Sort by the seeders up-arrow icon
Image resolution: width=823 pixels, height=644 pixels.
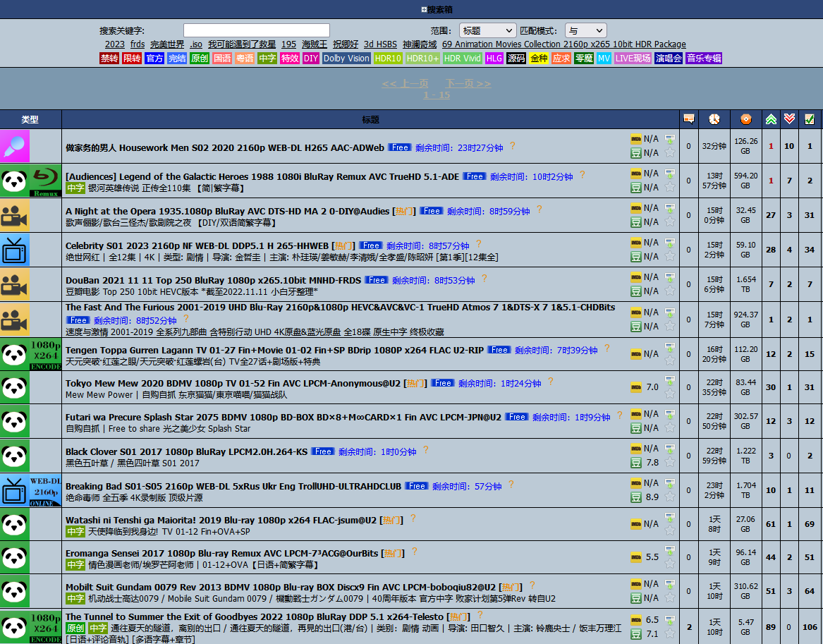coord(771,119)
